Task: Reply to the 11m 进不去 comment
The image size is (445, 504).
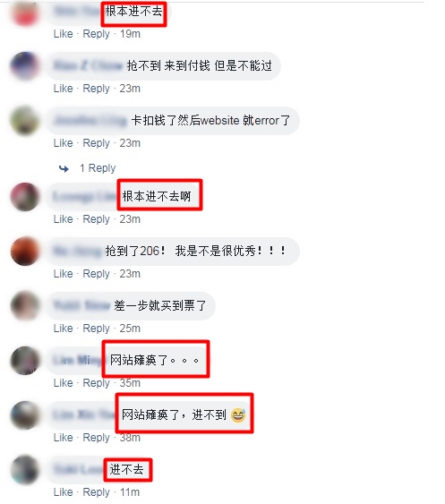Action: (96, 492)
